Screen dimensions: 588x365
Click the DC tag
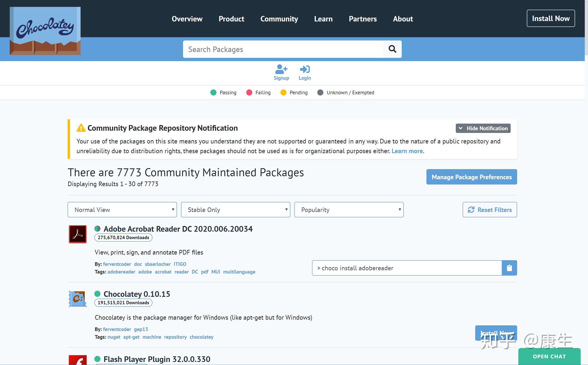[195, 272]
